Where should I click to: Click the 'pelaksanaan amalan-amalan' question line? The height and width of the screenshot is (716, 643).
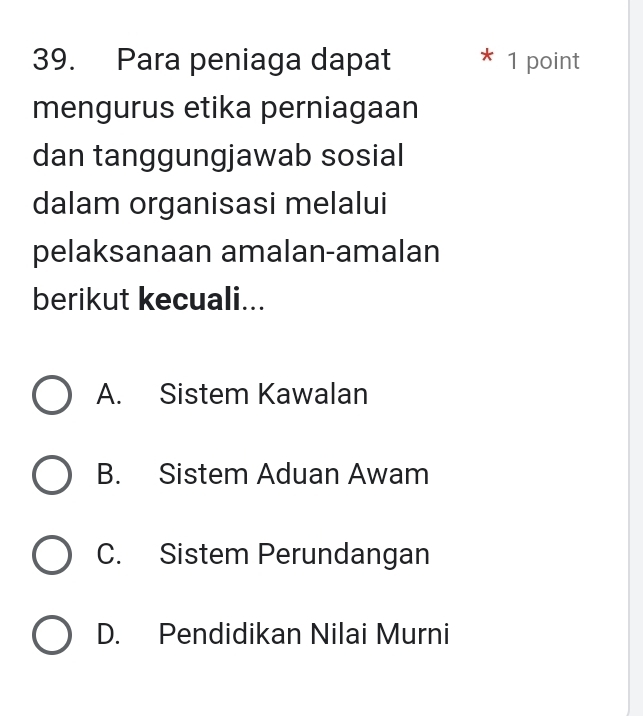(x=236, y=251)
